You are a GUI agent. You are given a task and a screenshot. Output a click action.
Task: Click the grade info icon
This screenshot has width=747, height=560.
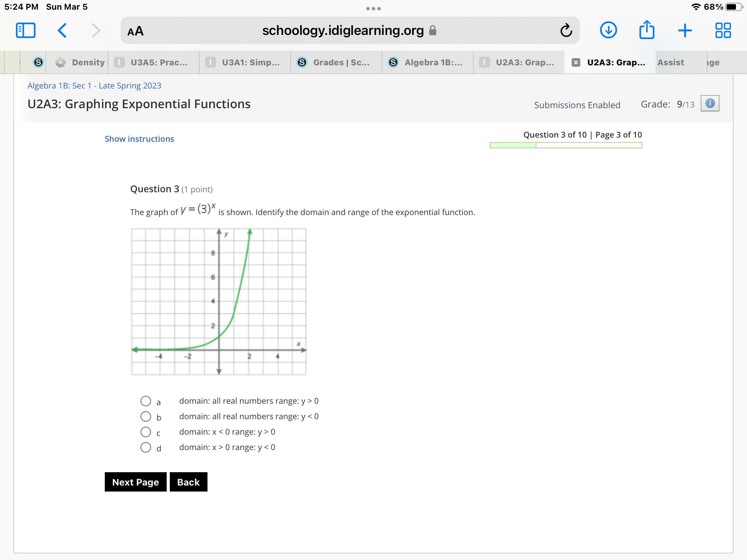point(710,103)
